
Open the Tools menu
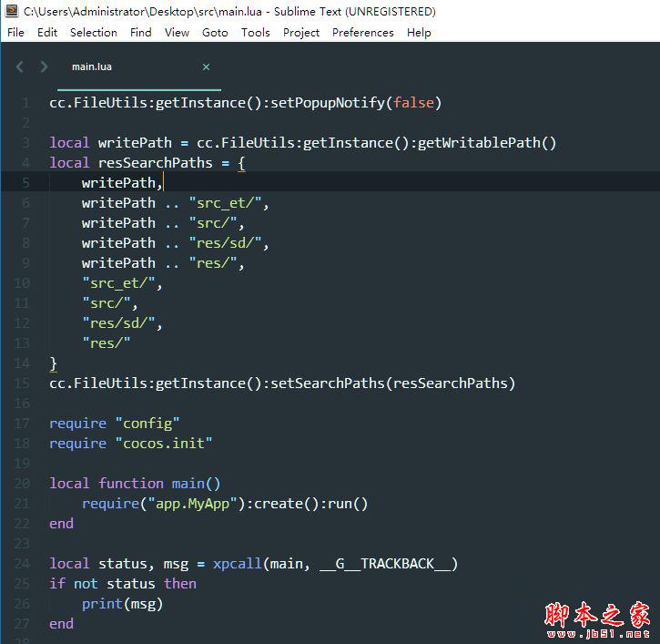tap(255, 33)
